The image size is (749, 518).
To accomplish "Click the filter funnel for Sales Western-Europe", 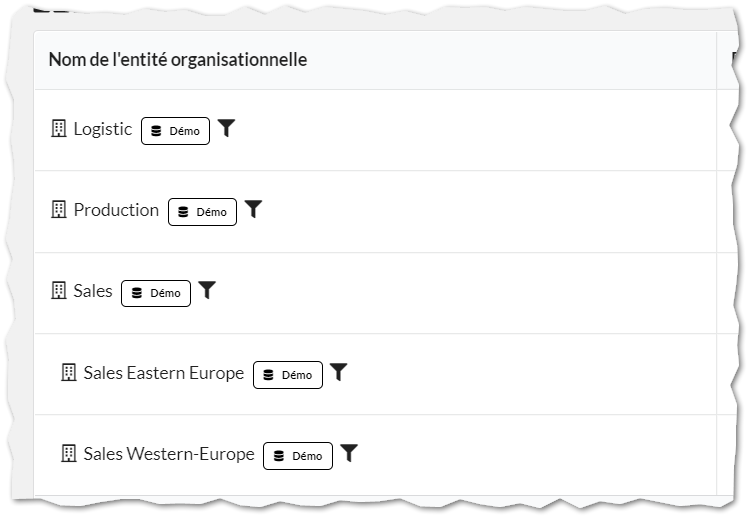I will pyautogui.click(x=349, y=453).
